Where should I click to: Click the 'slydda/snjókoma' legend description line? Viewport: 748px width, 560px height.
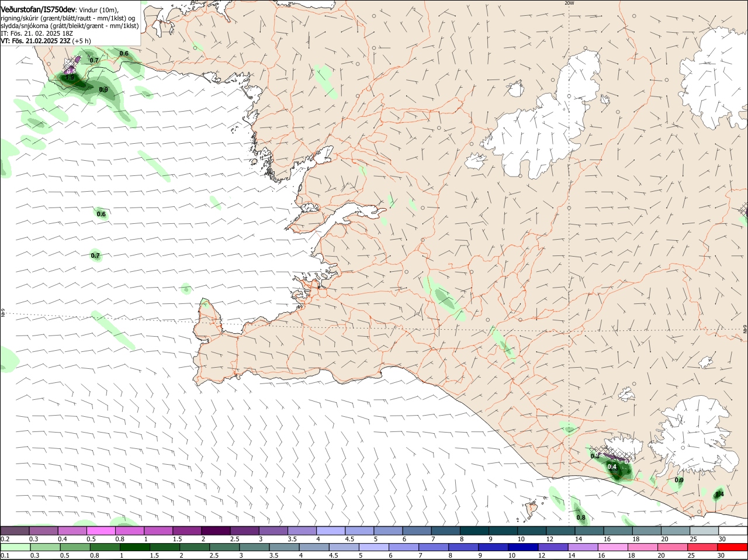click(70, 26)
